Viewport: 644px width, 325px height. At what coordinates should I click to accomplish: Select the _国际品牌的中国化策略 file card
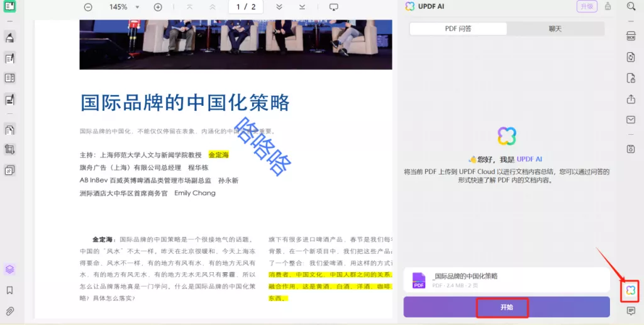point(506,280)
